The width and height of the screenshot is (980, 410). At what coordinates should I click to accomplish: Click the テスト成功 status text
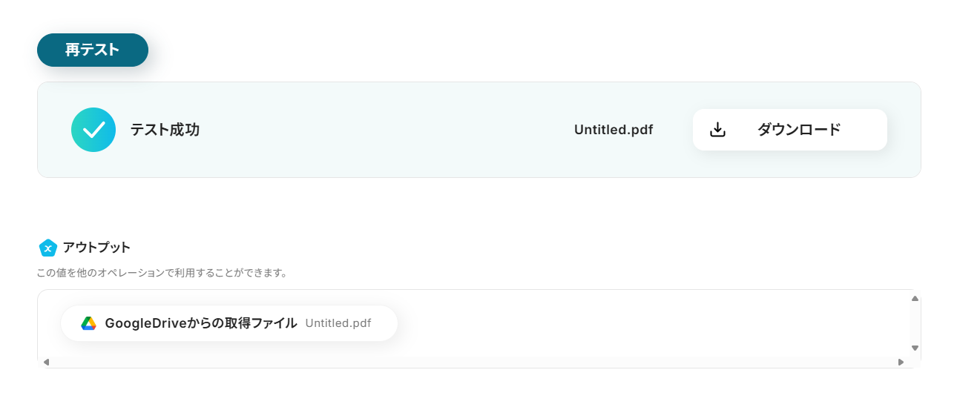165,130
